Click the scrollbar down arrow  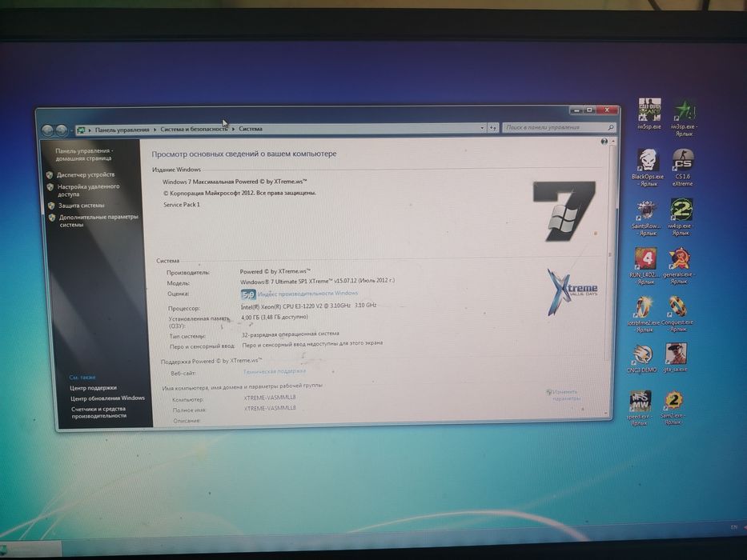click(x=606, y=414)
